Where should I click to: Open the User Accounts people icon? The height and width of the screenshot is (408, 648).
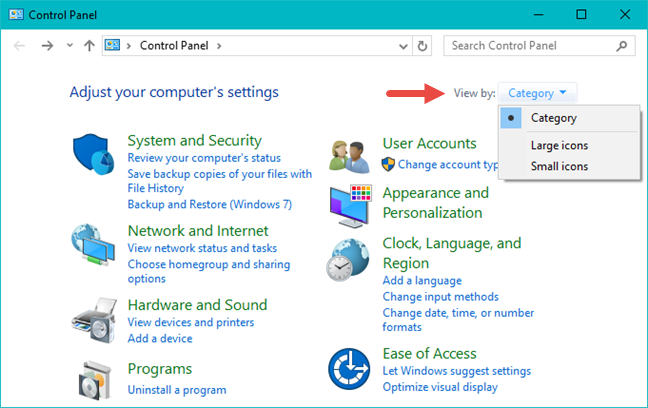tap(349, 153)
